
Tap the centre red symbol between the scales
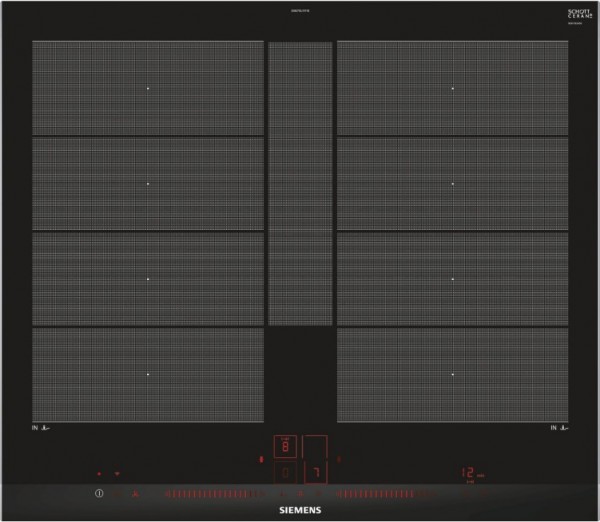click(x=300, y=494)
